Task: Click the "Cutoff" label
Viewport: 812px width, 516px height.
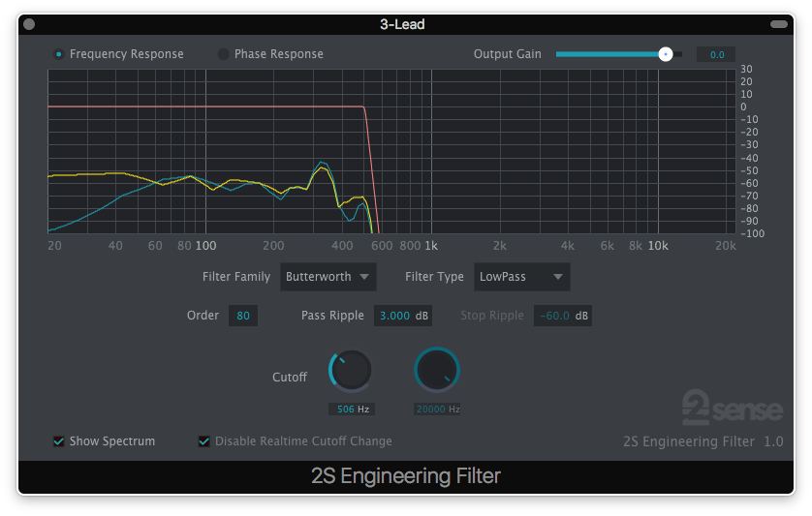Action: point(290,378)
